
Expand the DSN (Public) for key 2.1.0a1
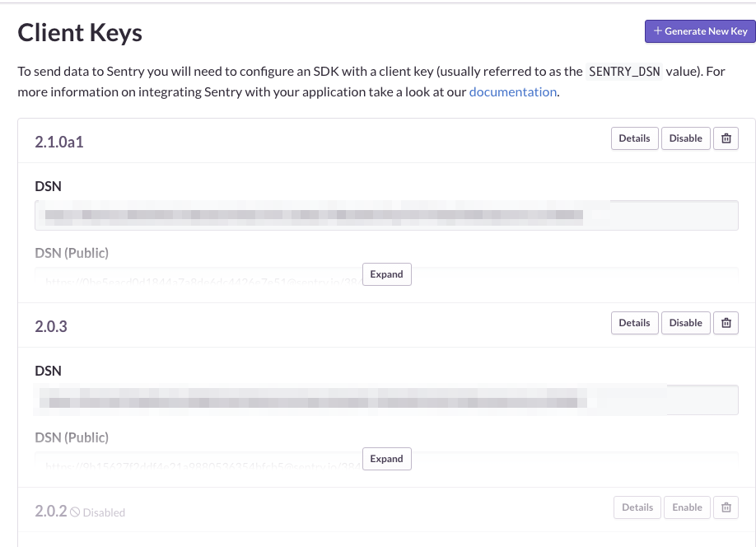pyautogui.click(x=386, y=273)
